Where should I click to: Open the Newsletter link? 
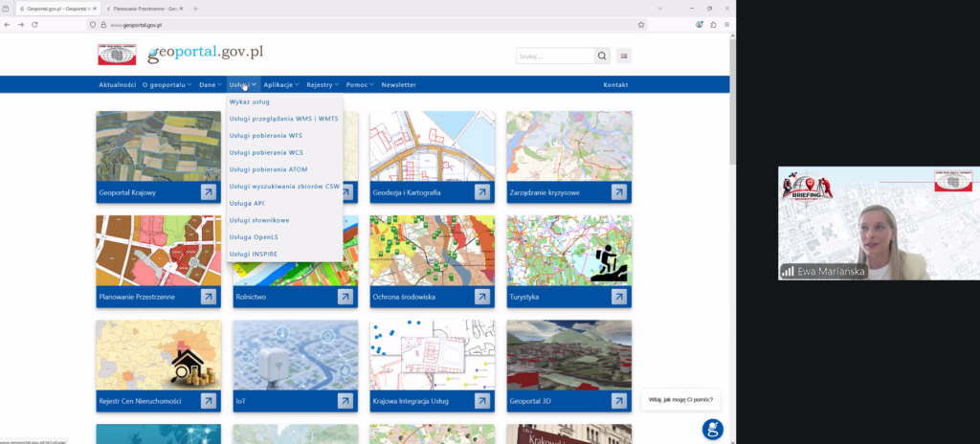399,84
